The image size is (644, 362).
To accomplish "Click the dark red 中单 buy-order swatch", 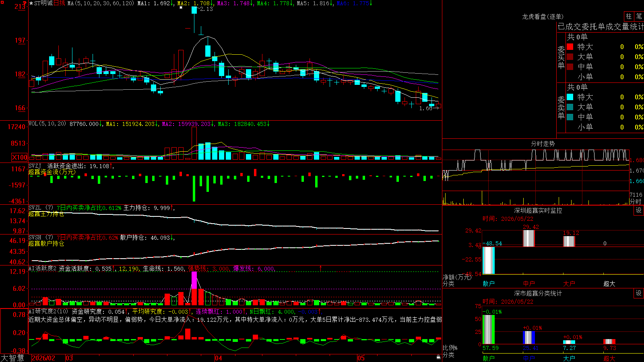I will [x=570, y=66].
